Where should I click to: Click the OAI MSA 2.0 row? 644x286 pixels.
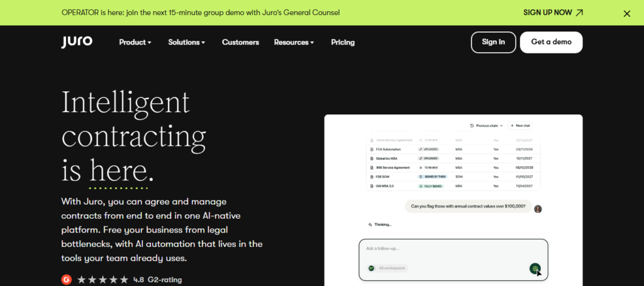[453, 186]
